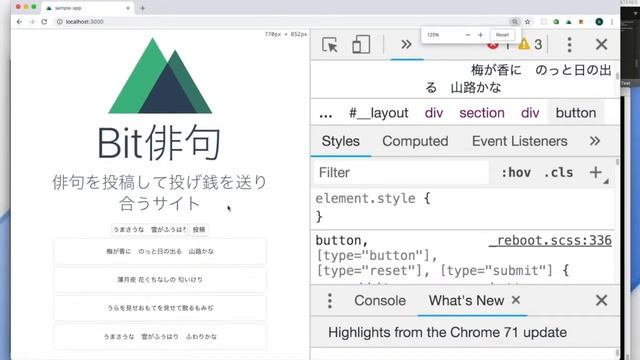Select the section breadcrumb
Screen dimensions: 640x360
pyautogui.click(x=482, y=113)
